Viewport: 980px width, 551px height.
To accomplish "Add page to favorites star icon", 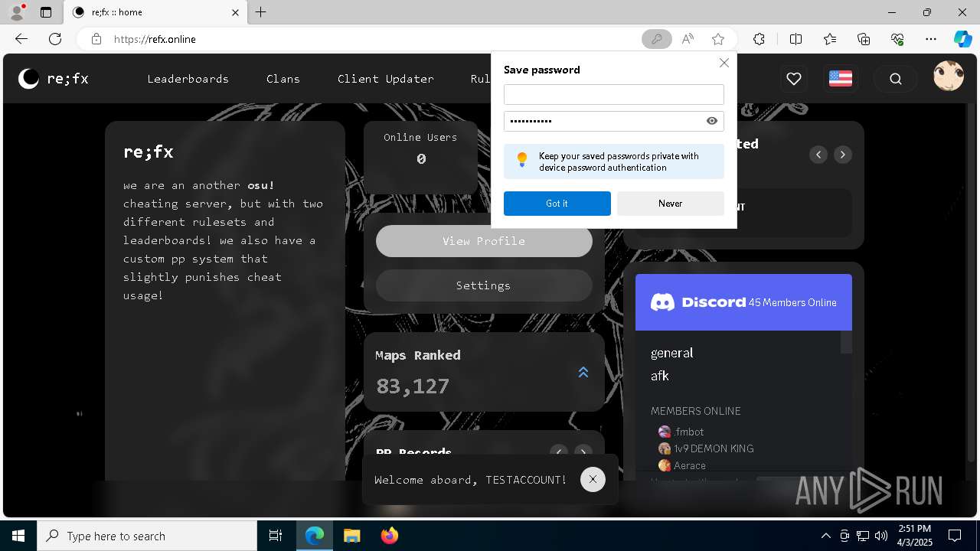I will coord(717,39).
